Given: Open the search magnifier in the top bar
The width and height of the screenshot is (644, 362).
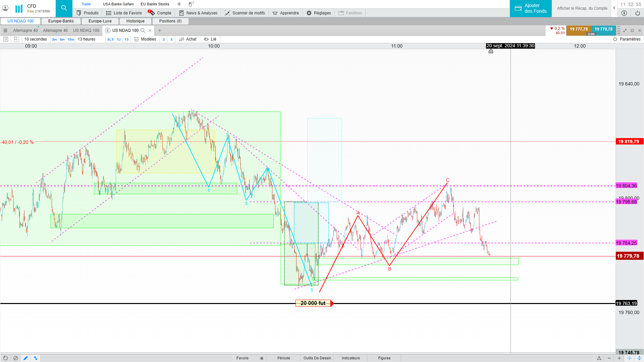Looking at the screenshot, I should pos(64,8).
